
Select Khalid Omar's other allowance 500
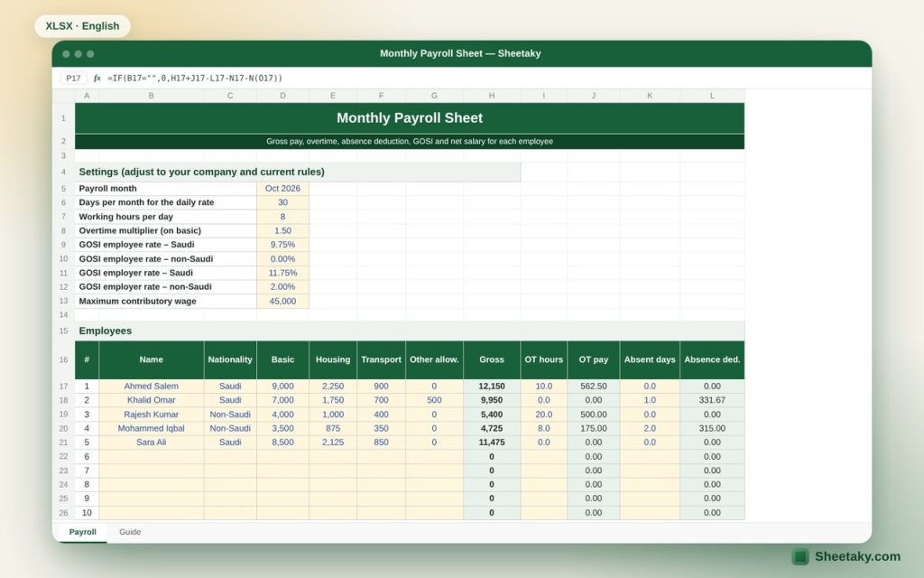pyautogui.click(x=434, y=400)
